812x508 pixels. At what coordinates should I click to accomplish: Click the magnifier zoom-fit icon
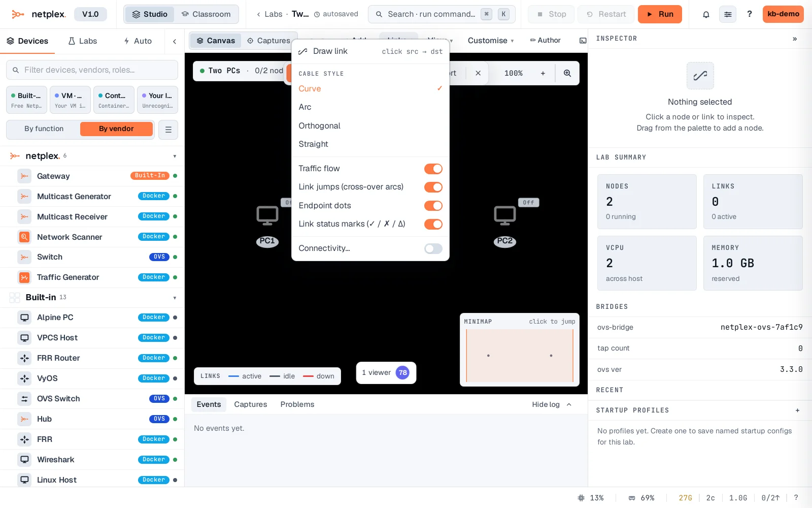pos(567,73)
